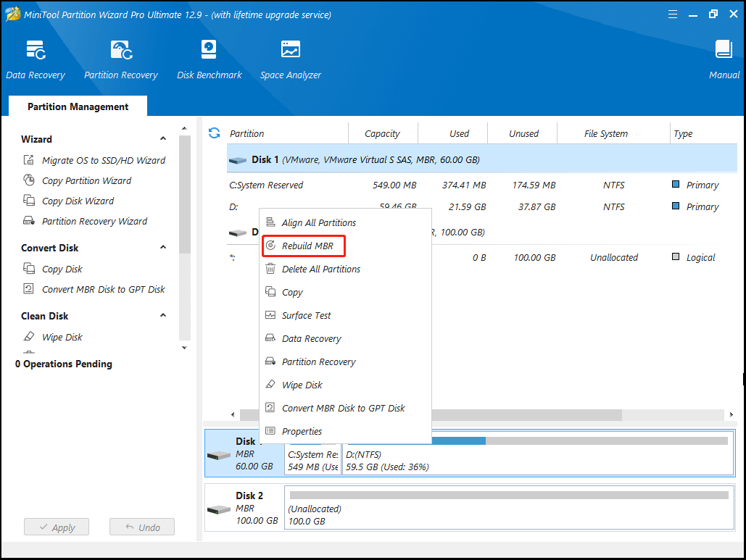Sort by File System column header
The image size is (746, 560).
614,133
